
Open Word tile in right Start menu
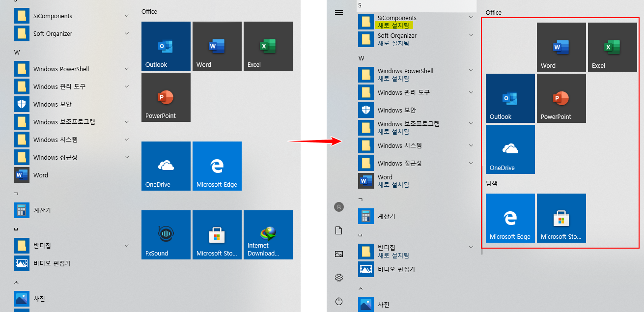561,47
